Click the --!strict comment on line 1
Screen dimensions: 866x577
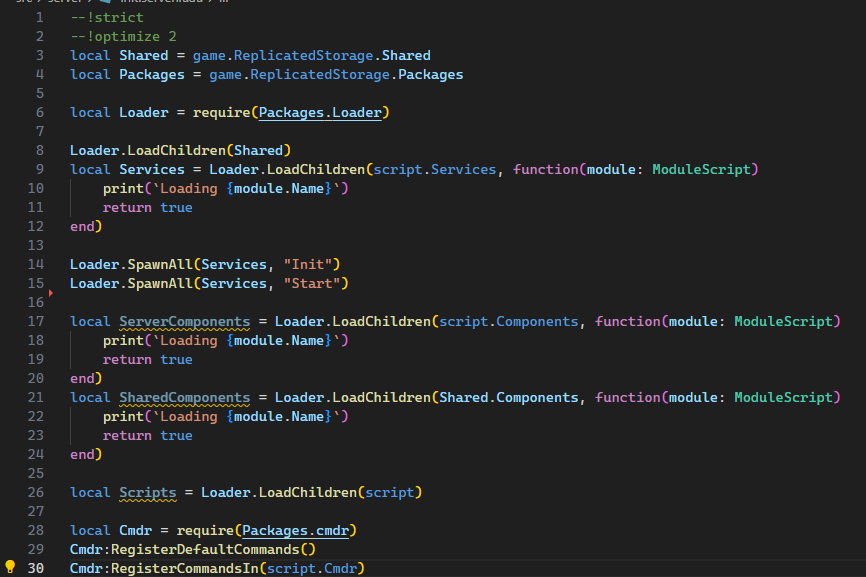click(x=107, y=18)
